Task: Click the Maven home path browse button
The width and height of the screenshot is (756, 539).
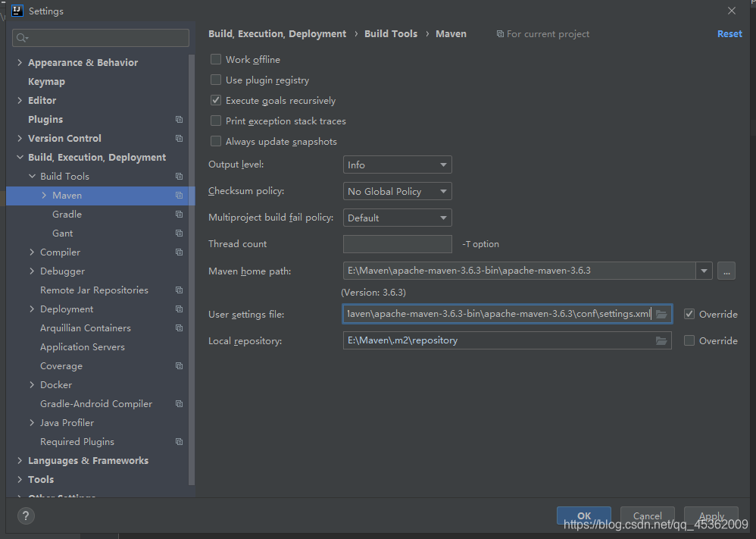Action: click(726, 271)
